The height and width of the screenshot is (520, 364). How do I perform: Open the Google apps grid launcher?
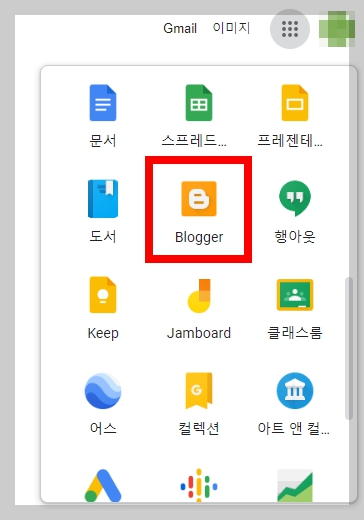pos(290,29)
